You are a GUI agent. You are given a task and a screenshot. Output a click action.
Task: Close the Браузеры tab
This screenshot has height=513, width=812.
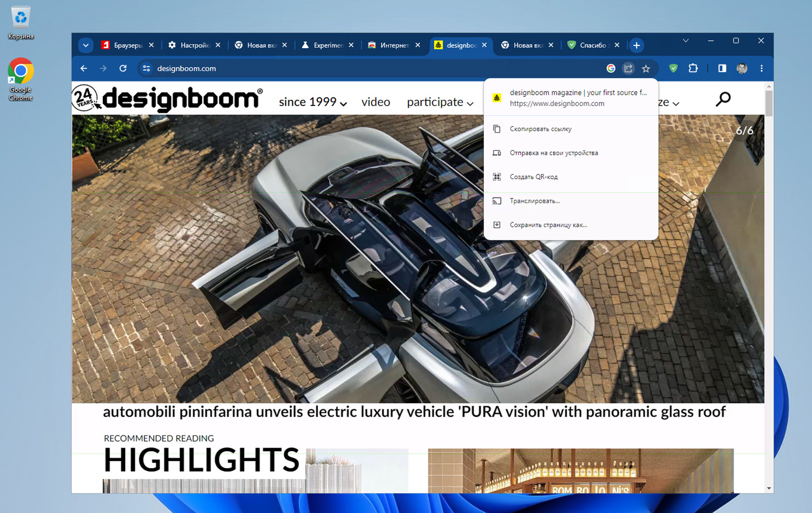(152, 45)
